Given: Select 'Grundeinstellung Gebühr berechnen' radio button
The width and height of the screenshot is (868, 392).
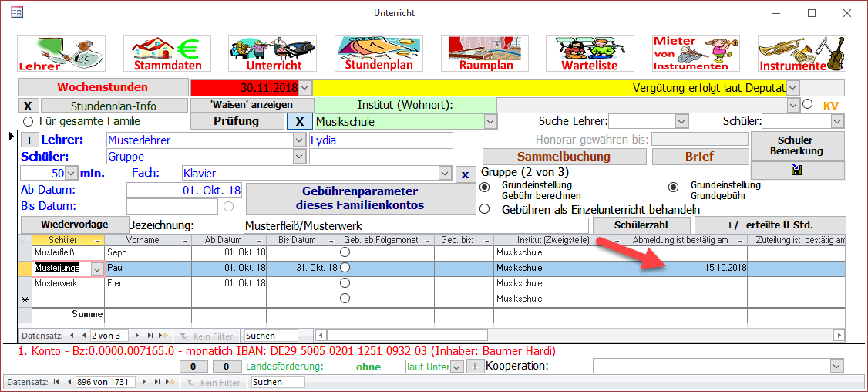Looking at the screenshot, I should (x=485, y=188).
